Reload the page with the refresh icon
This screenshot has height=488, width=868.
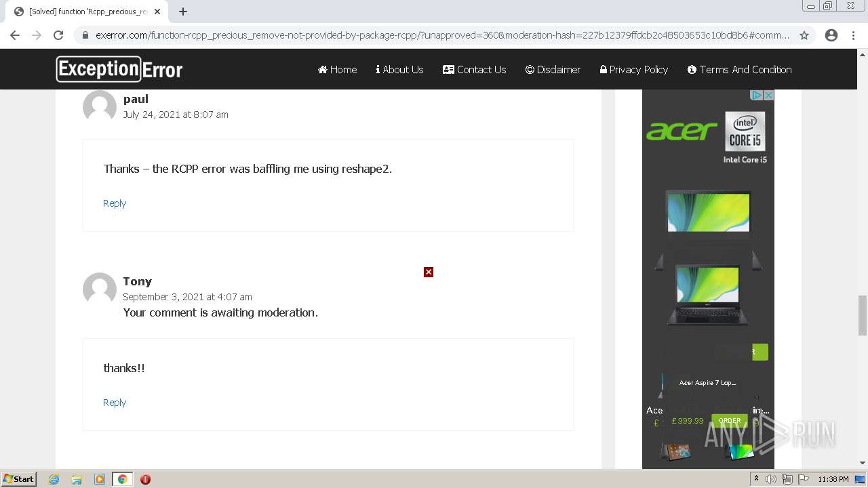(x=58, y=35)
